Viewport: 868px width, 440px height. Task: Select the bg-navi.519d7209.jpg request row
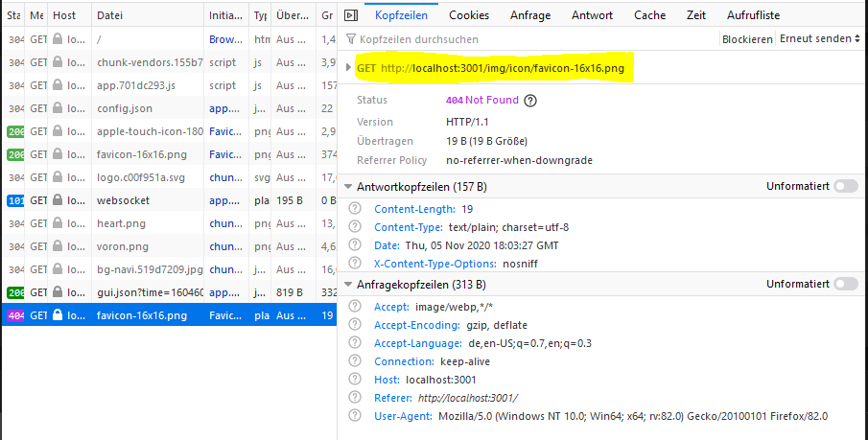170,269
